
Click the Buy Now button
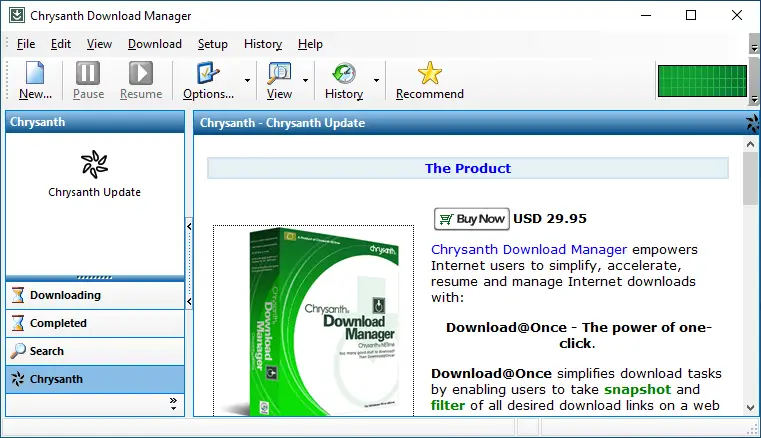(472, 219)
